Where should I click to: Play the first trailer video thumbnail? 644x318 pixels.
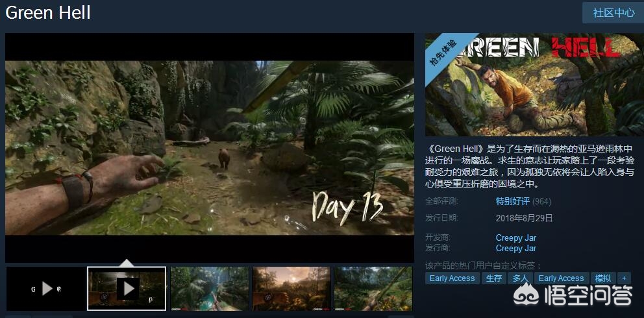click(45, 288)
